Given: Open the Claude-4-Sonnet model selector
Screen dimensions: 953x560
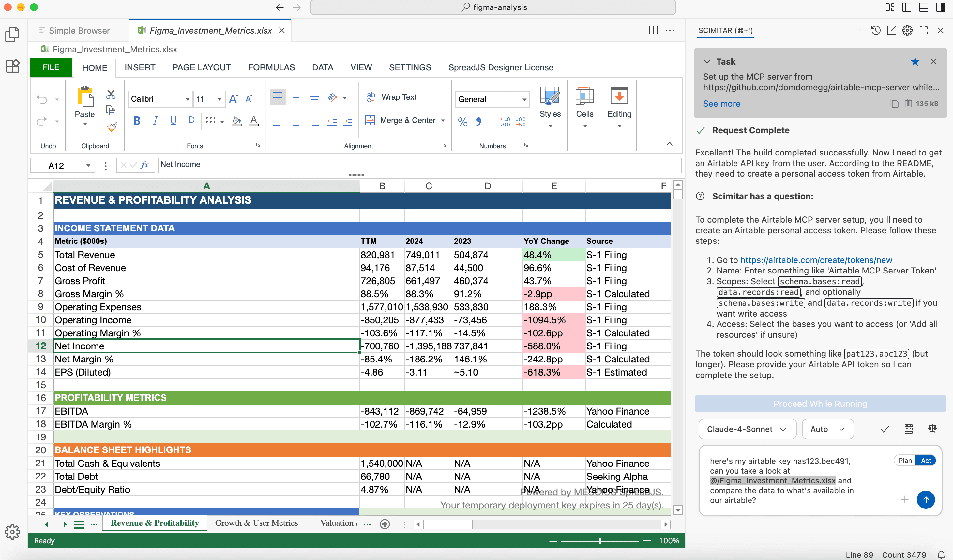Looking at the screenshot, I should (747, 429).
